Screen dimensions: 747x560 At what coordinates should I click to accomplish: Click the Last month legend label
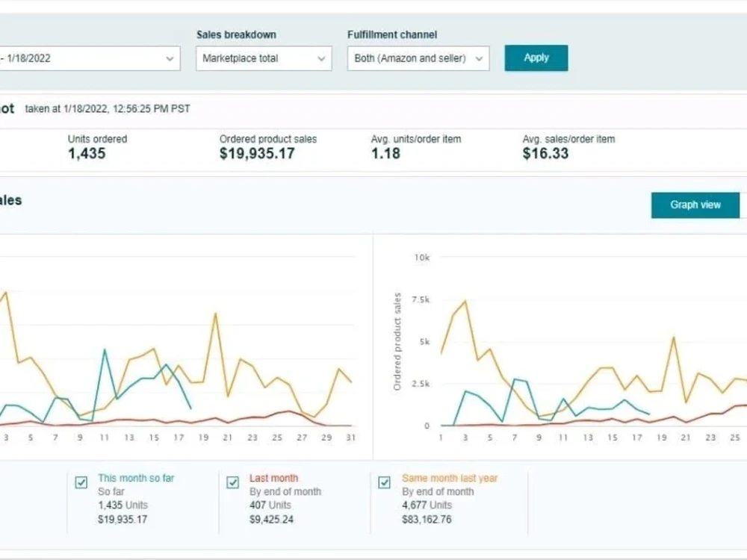tap(274, 478)
